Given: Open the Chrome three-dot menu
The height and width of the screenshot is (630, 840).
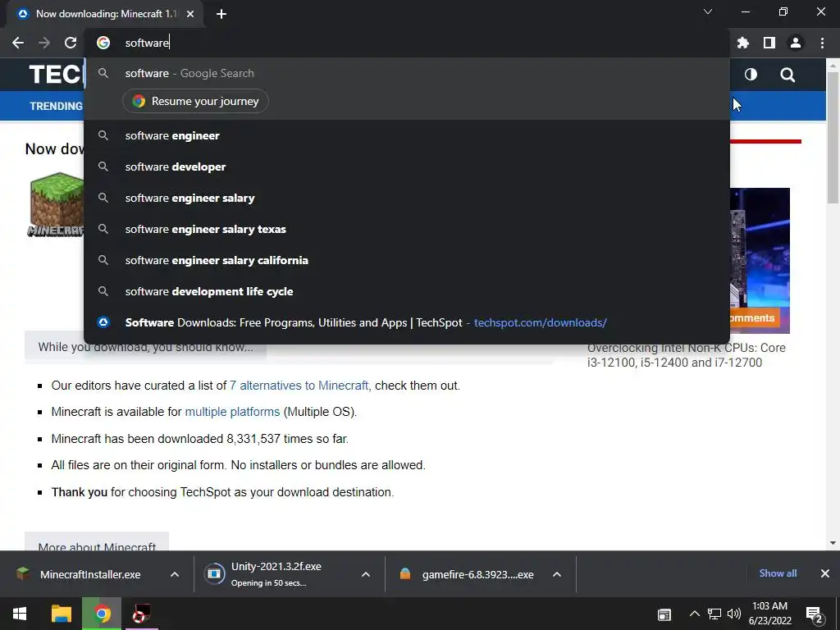Looking at the screenshot, I should (822, 43).
